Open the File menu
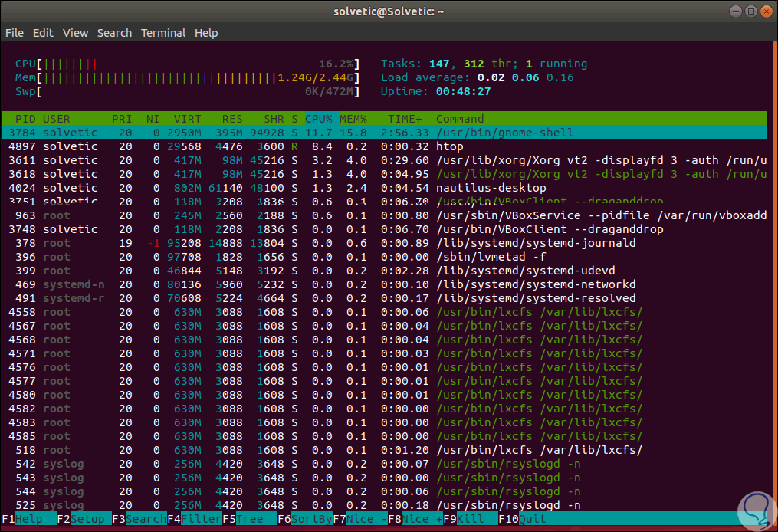 15,33
